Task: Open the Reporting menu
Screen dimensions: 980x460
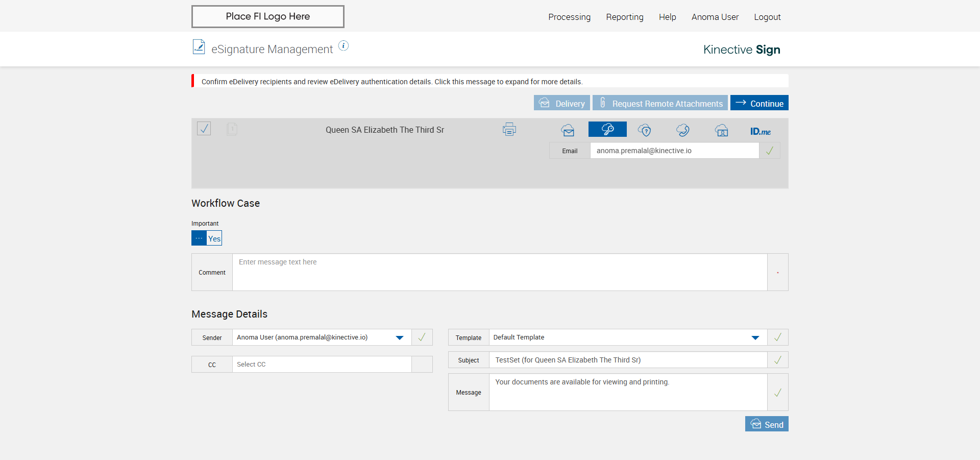Action: point(624,17)
